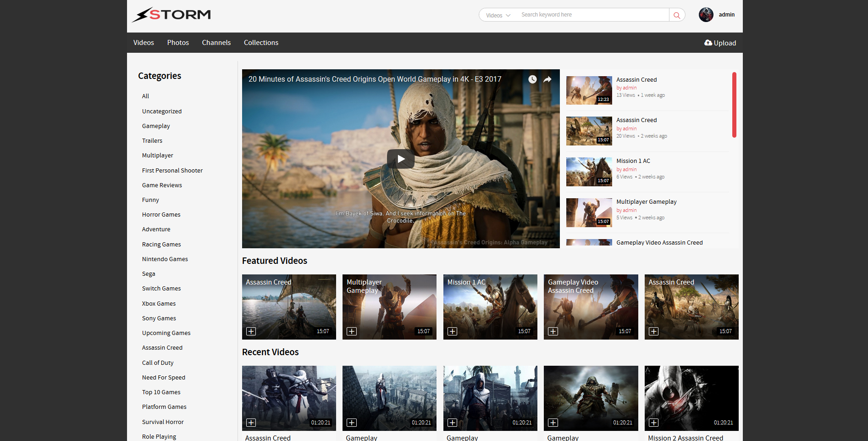Click the Storm logo
The image size is (868, 441).
pos(171,15)
